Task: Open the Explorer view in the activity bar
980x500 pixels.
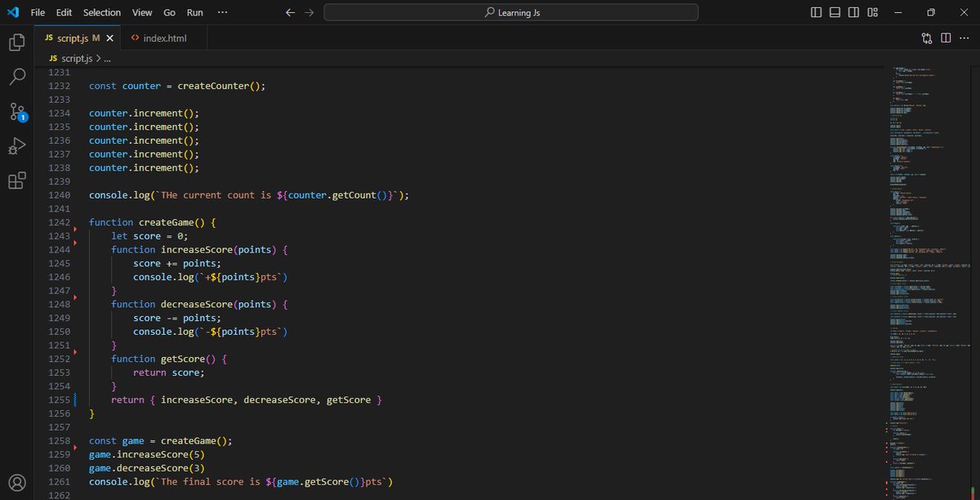Action: click(x=17, y=42)
